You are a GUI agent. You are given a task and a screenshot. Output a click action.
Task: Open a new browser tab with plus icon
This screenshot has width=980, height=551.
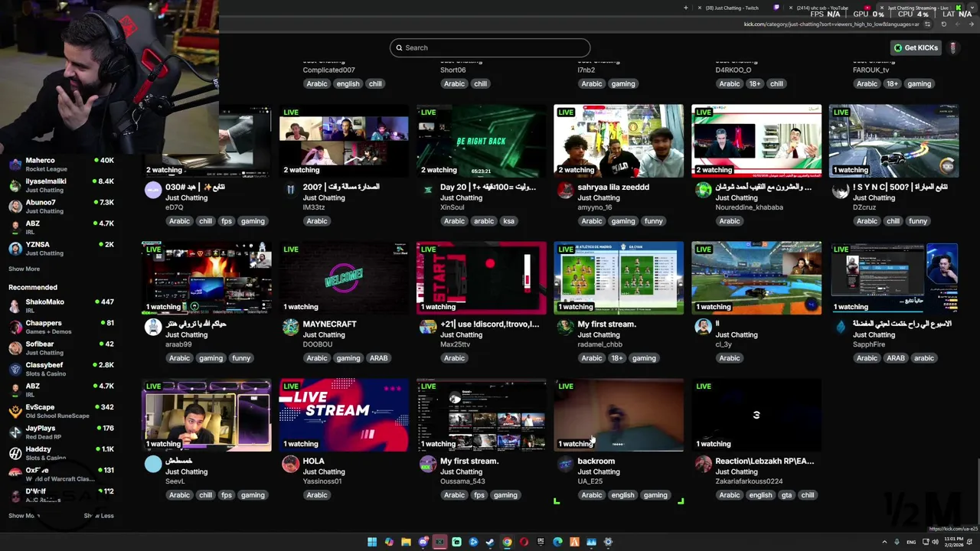click(686, 8)
